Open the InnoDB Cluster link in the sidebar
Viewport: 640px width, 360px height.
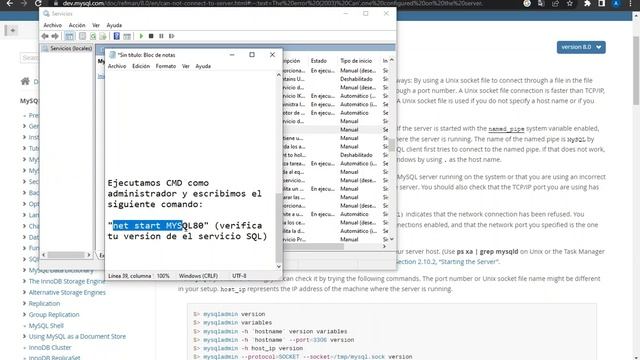point(50,347)
